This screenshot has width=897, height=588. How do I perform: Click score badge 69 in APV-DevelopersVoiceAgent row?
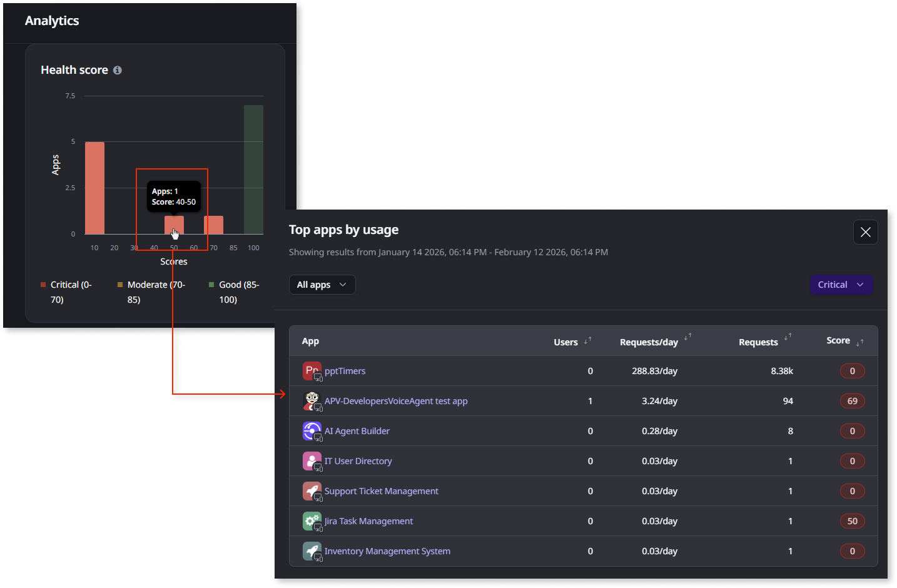click(852, 401)
